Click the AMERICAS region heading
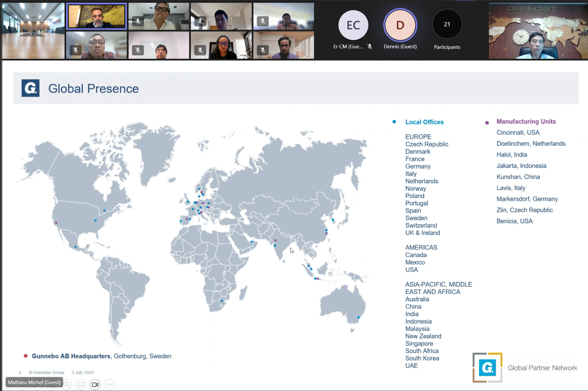This screenshot has width=588, height=391. pos(421,248)
